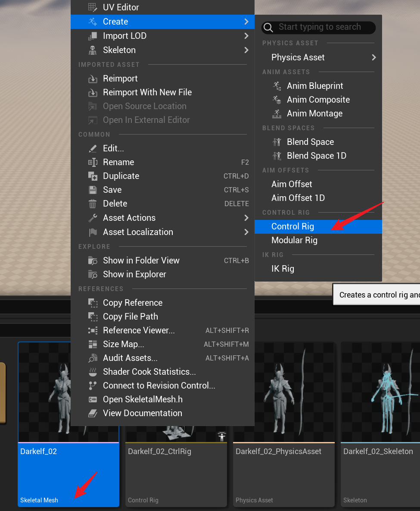Choose Aim Offset entry

point(318,184)
